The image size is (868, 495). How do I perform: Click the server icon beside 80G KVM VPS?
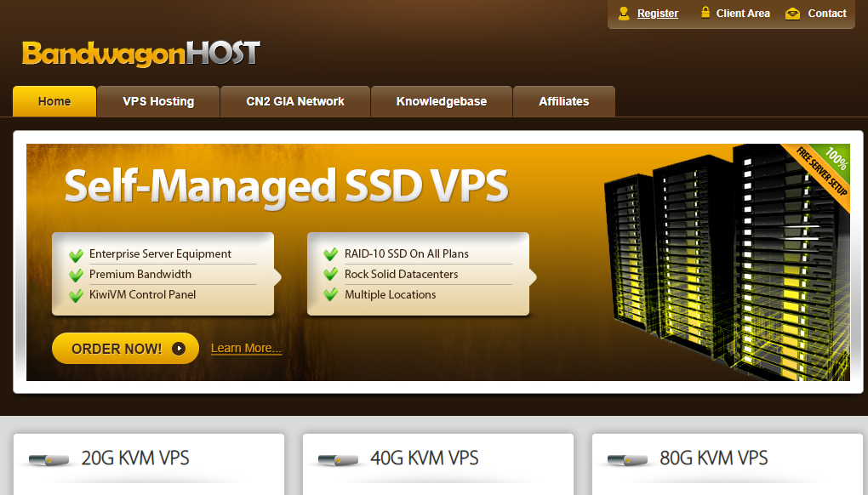[627, 459]
